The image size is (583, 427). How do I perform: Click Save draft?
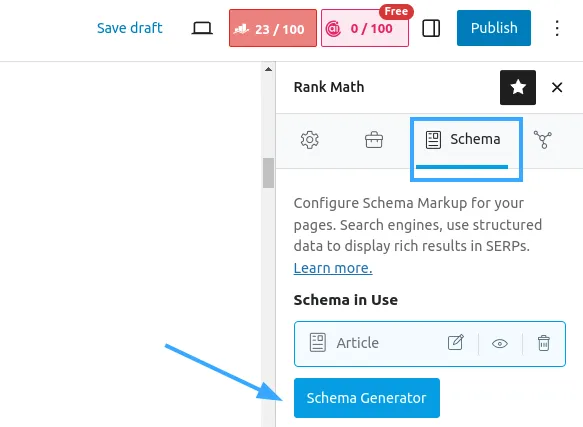click(129, 28)
